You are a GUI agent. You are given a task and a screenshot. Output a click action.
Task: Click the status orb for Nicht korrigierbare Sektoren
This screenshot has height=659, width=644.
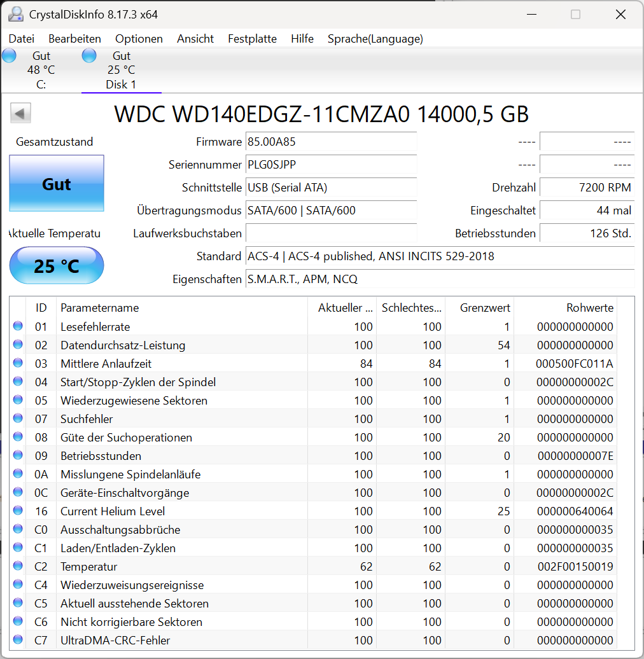(18, 621)
